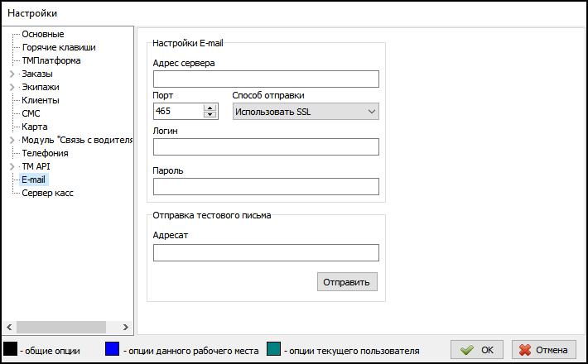Focus the Логин text field

pyautogui.click(x=266, y=147)
